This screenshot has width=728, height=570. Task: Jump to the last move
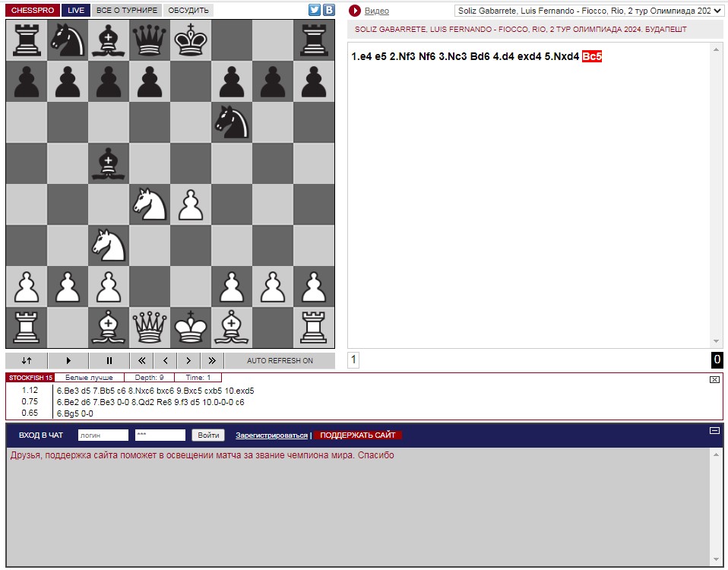coord(212,361)
